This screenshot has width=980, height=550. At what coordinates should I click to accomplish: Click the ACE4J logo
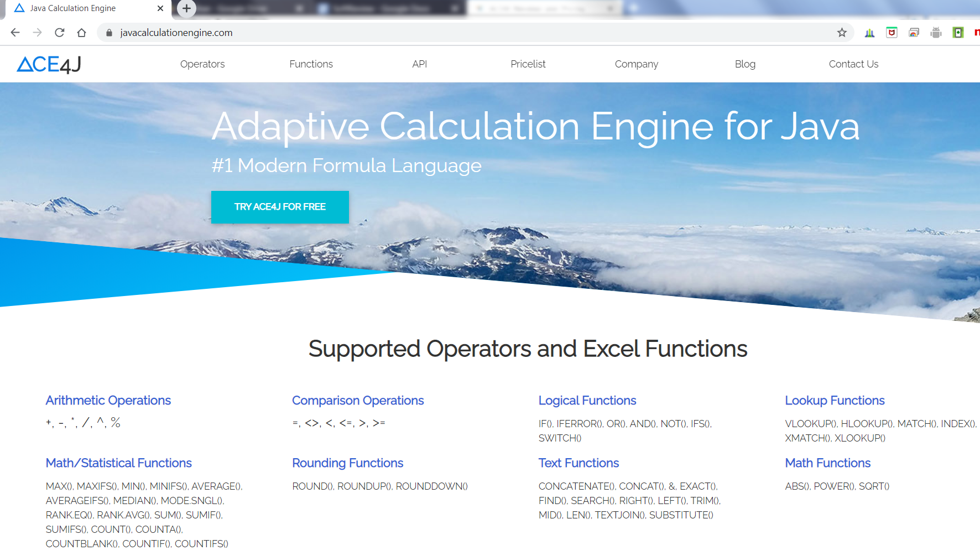(x=49, y=65)
